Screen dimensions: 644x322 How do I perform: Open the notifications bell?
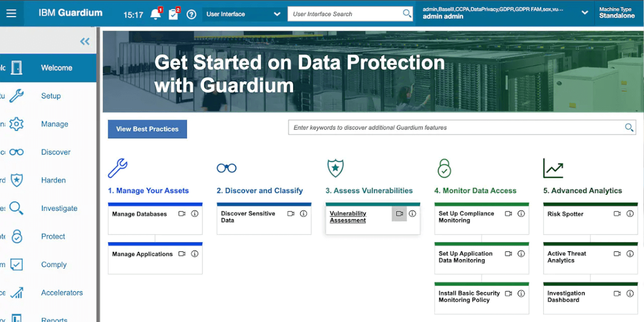pos(156,13)
